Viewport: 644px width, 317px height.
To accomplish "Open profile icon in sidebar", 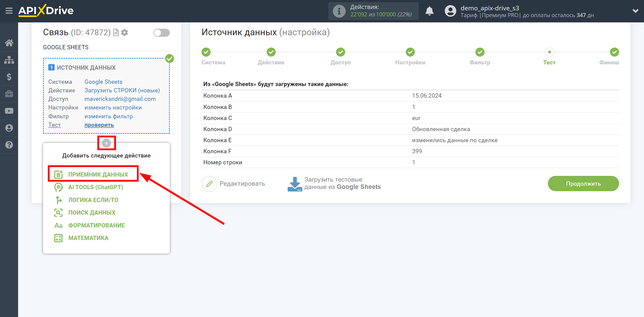I will (9, 128).
